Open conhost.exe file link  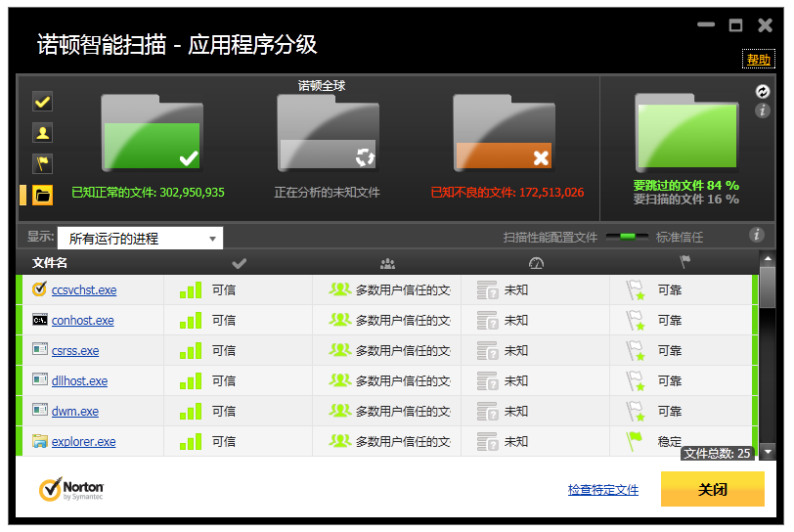82,321
